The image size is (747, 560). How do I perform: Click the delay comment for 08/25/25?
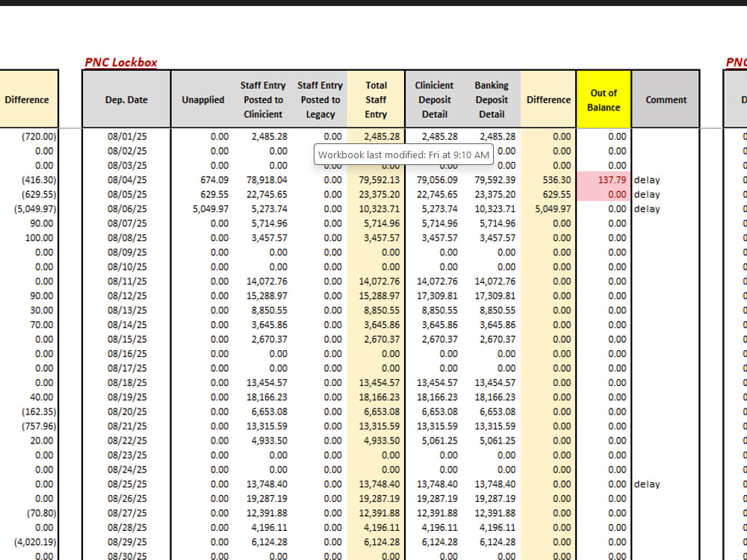tap(647, 484)
